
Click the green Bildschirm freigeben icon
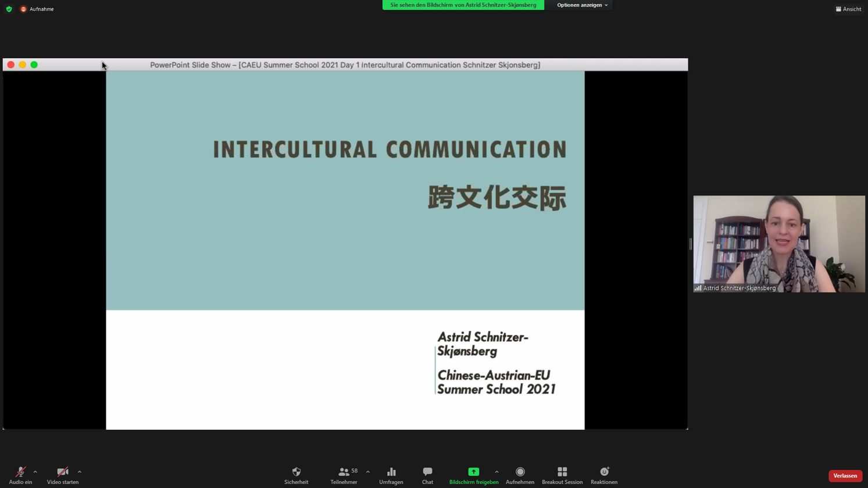click(473, 472)
